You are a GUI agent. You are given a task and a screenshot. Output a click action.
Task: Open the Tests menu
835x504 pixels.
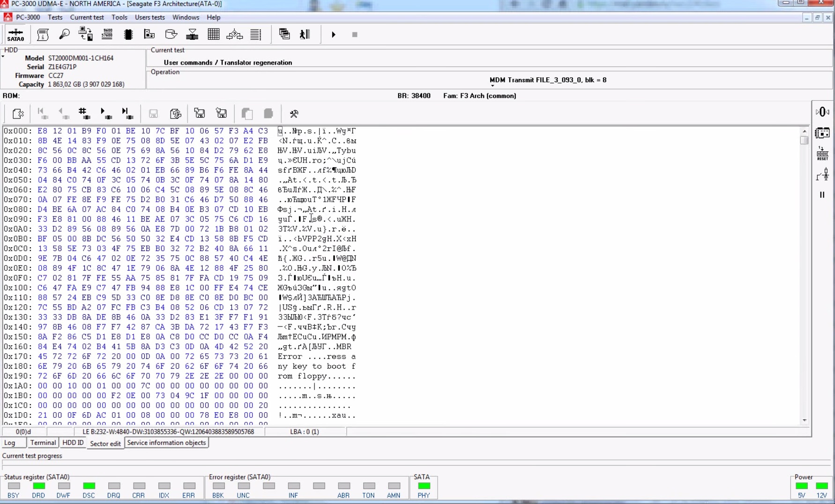tap(55, 17)
